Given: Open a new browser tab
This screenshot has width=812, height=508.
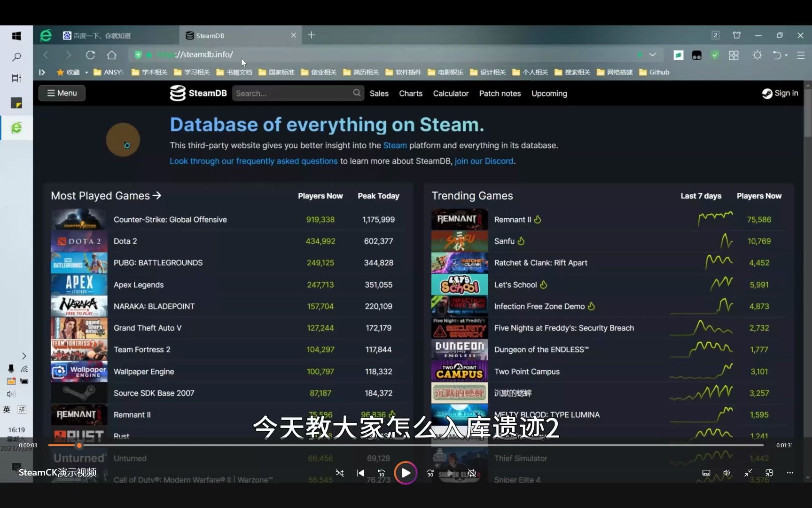Looking at the screenshot, I should pos(311,35).
